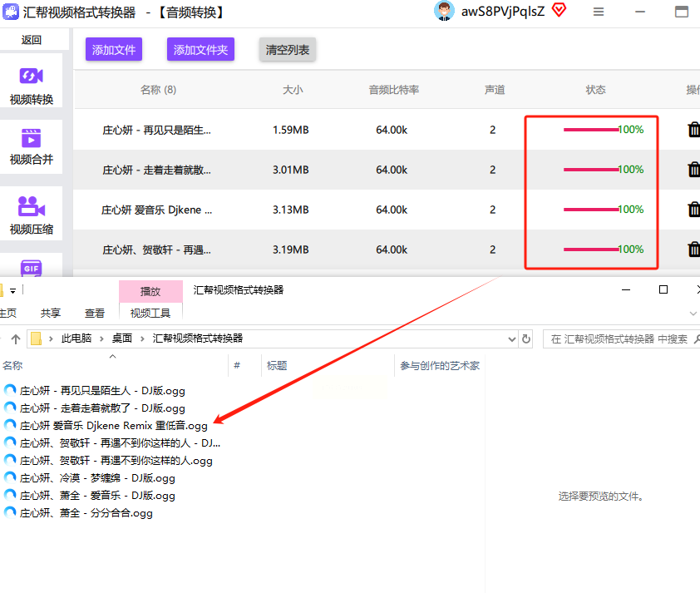The height and width of the screenshot is (593, 700).
Task: Open the 视频工具 ribbon tab
Action: tap(150, 314)
